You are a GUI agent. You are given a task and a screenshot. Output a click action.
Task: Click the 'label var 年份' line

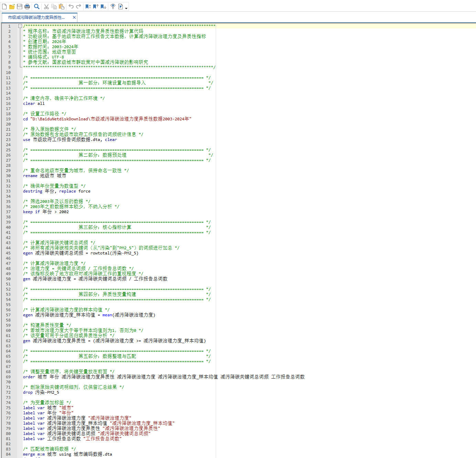[x=48, y=413]
